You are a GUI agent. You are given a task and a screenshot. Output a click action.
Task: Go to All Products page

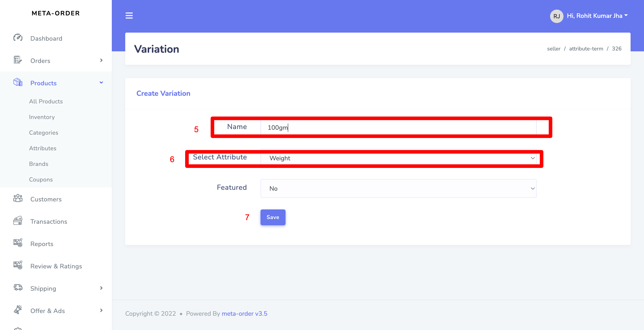(x=46, y=101)
